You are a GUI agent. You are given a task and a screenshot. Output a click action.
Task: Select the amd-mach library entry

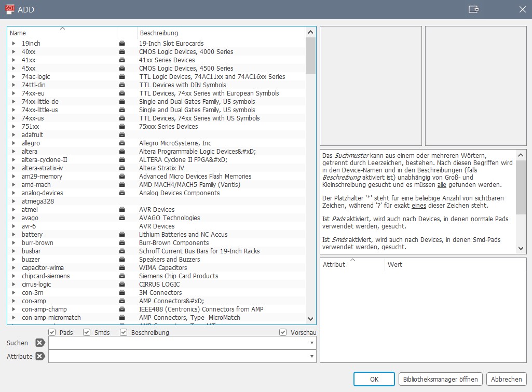pos(36,185)
